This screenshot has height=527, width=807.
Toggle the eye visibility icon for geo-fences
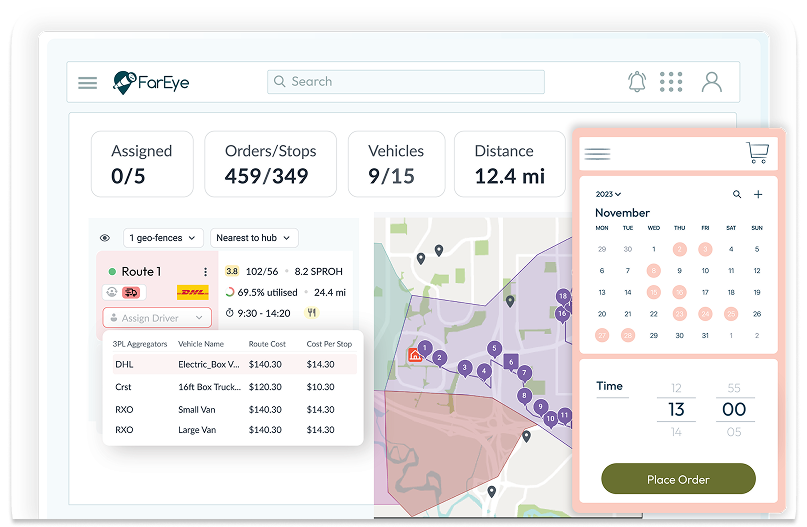point(105,238)
